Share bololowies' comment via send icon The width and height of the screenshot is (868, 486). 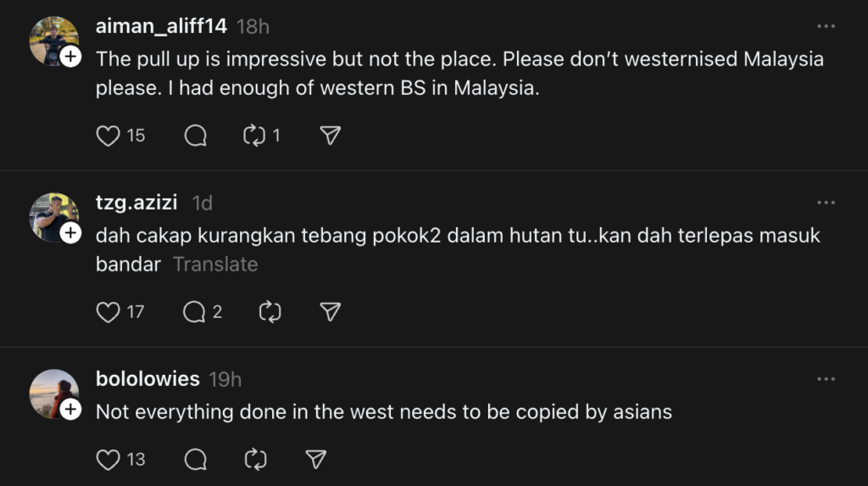(x=316, y=460)
